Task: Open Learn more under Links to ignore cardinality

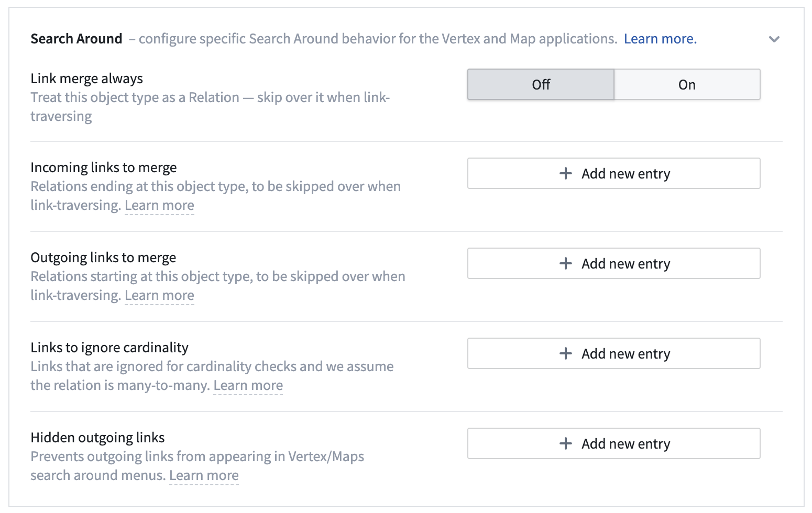Action: [x=248, y=385]
